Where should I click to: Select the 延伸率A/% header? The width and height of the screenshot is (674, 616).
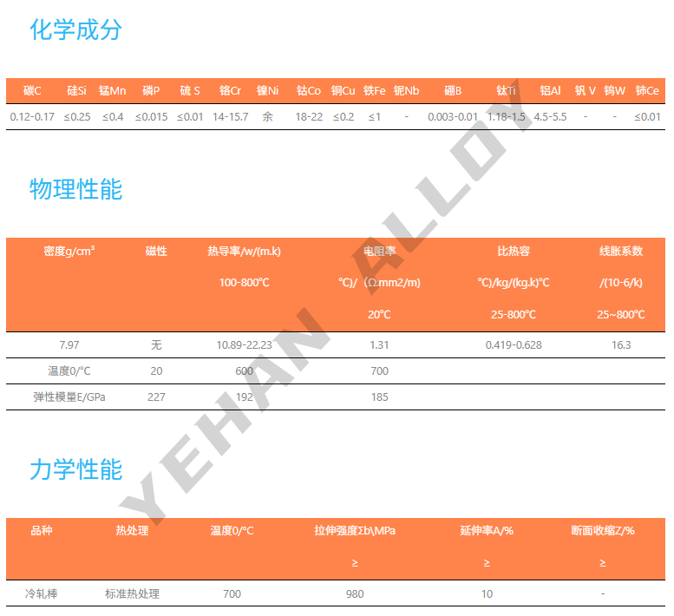pos(487,531)
